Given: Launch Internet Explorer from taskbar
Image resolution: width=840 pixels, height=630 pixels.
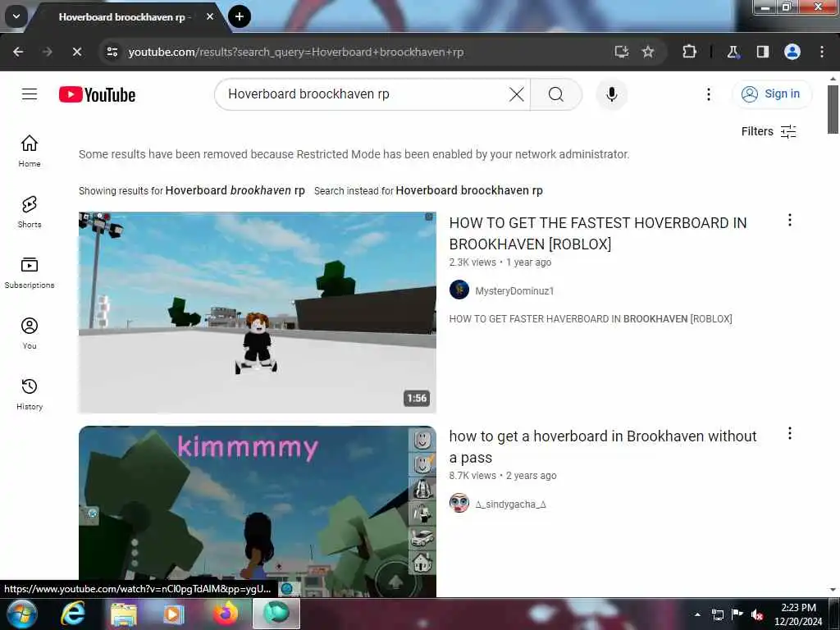Looking at the screenshot, I should [x=72, y=614].
